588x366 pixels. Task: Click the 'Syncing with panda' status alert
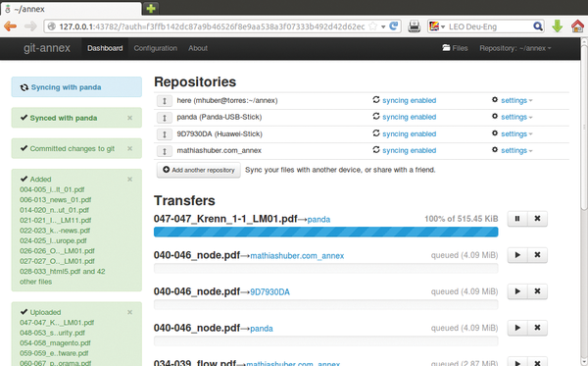pos(76,87)
